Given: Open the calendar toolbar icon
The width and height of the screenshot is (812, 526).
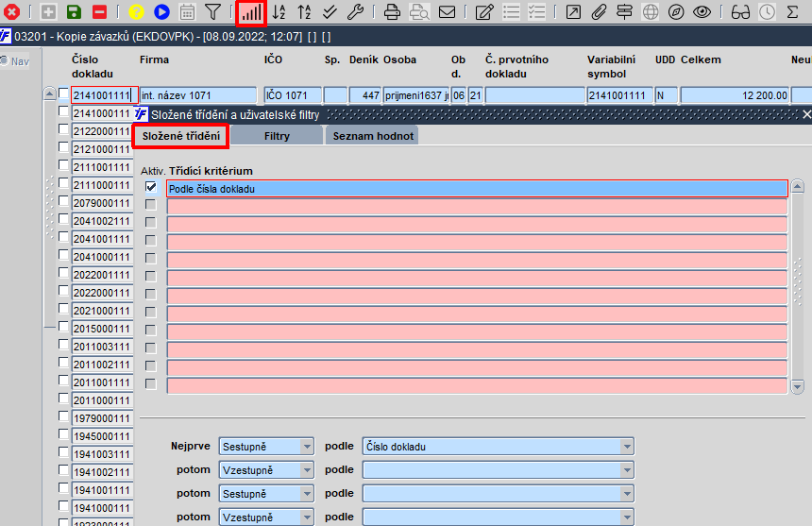Looking at the screenshot, I should pos(187,11).
